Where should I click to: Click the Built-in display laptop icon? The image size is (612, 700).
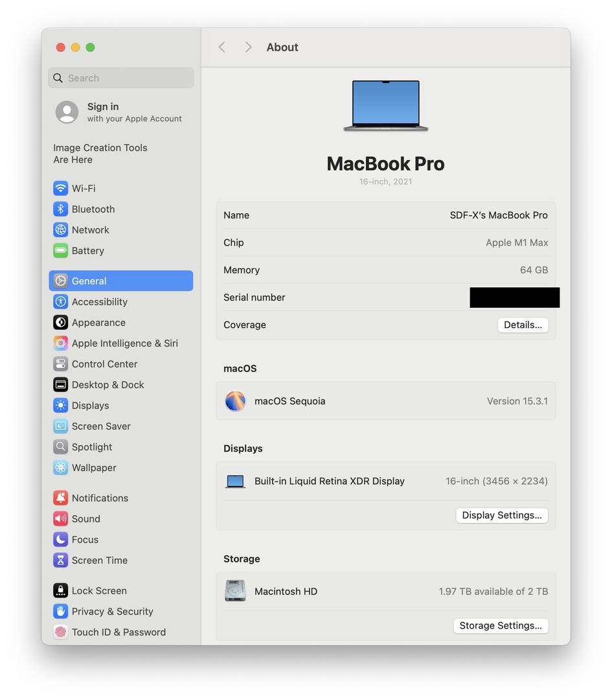[x=235, y=481]
